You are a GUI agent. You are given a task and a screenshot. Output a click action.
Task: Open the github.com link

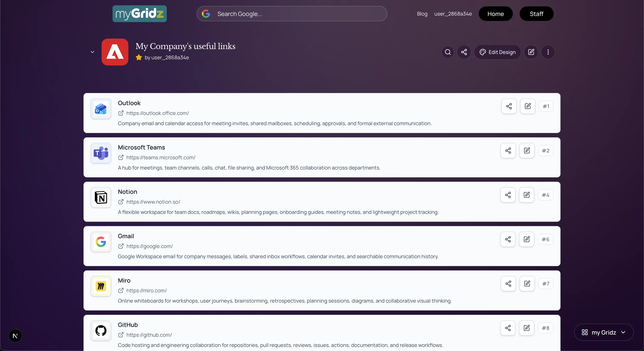point(149,335)
